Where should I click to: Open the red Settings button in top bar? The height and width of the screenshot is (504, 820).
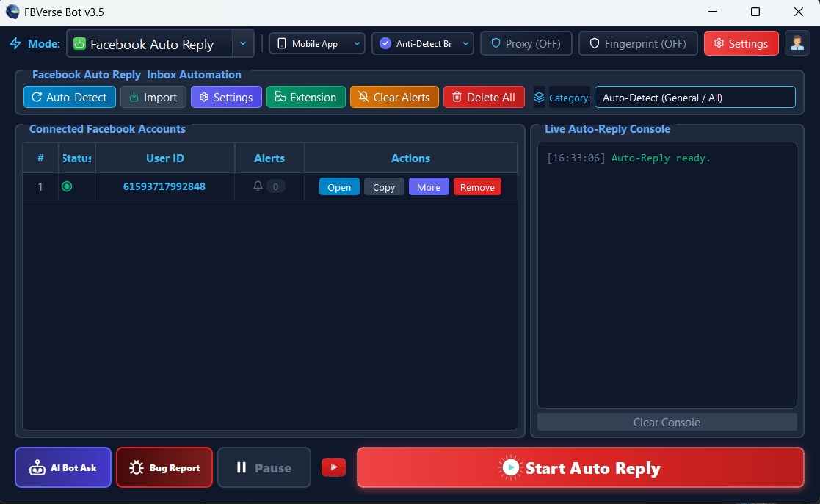[x=741, y=43]
